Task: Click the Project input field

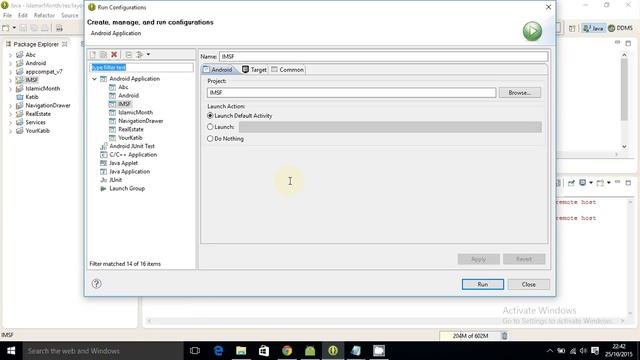Action: tap(351, 93)
